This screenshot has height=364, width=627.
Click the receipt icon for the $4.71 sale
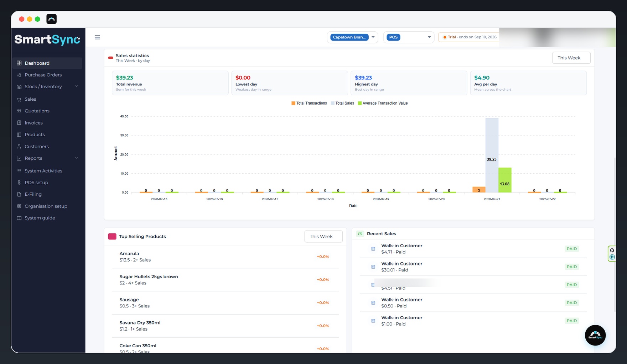pos(373,249)
